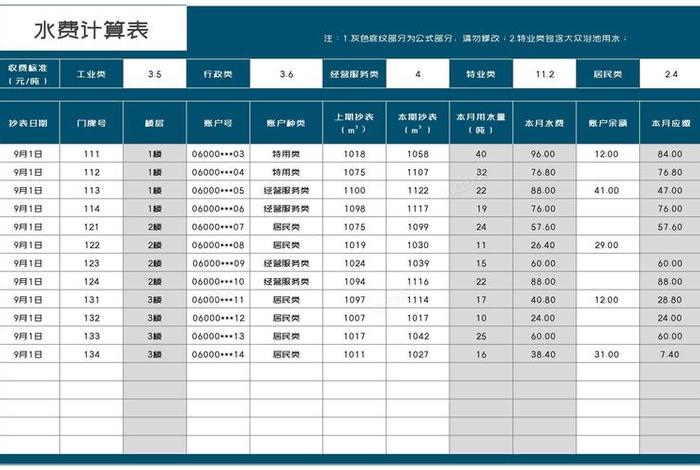The image size is (700, 470).
Task: Click the 行政类 rate label
Action: pos(218,74)
